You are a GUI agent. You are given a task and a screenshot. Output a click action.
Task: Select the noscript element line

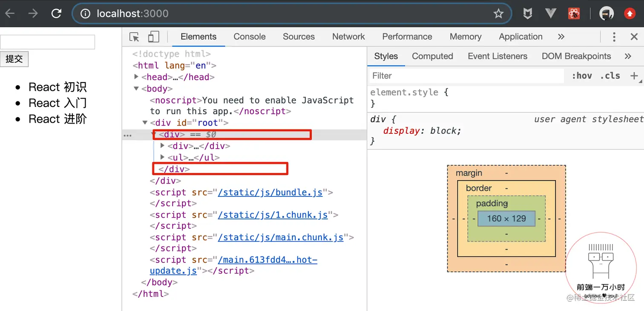click(x=252, y=106)
